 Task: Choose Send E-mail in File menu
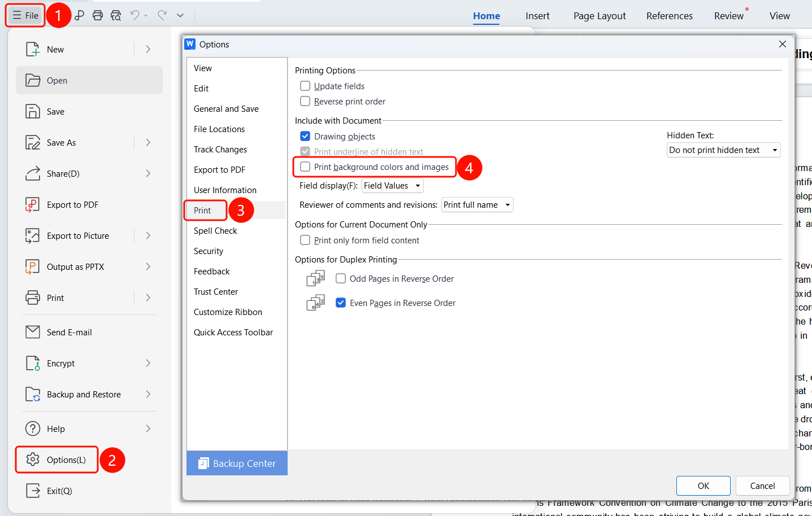tap(89, 333)
